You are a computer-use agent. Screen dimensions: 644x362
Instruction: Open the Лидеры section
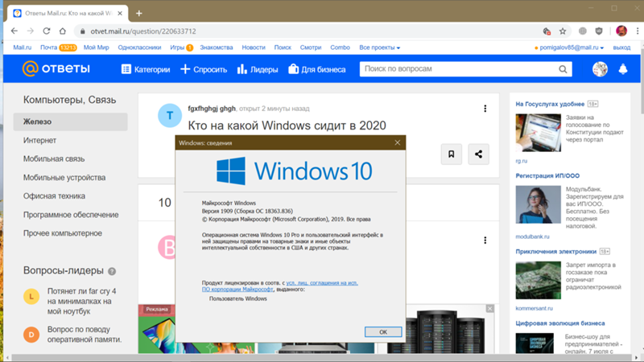[258, 69]
